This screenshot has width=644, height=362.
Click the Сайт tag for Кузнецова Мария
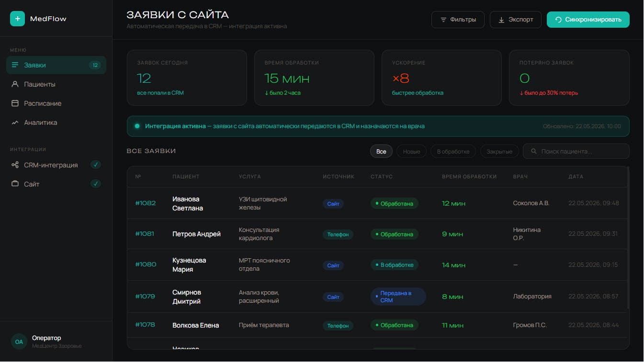[x=333, y=265]
